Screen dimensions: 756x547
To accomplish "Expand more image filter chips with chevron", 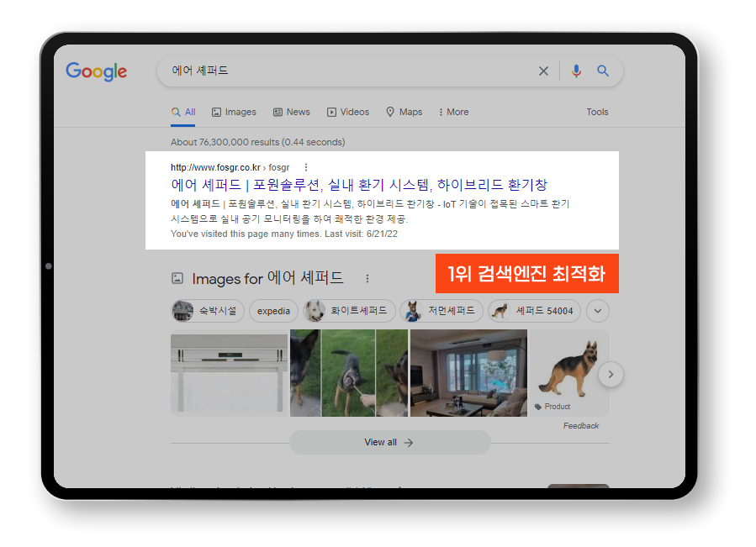I will pos(598,311).
